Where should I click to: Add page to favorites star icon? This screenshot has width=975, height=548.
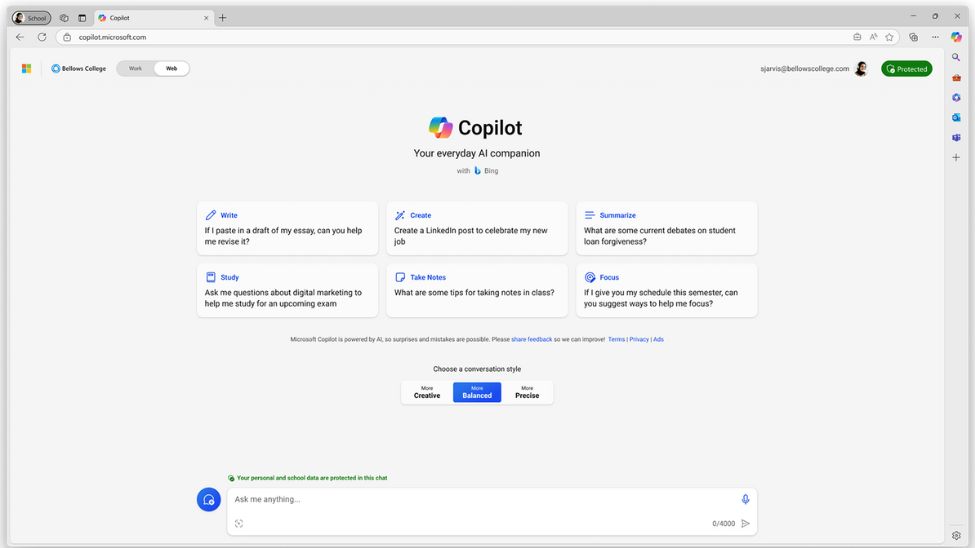(889, 37)
